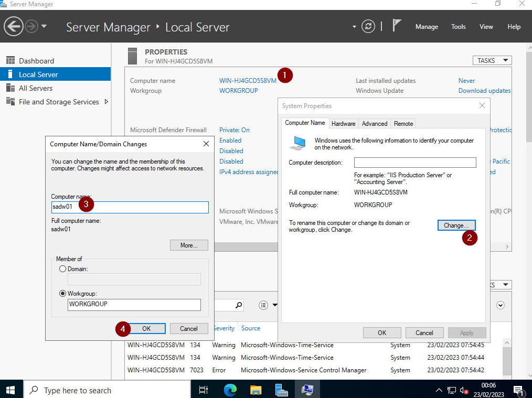
Task: Click the All Servers icon in the sidebar
Action: coord(10,88)
